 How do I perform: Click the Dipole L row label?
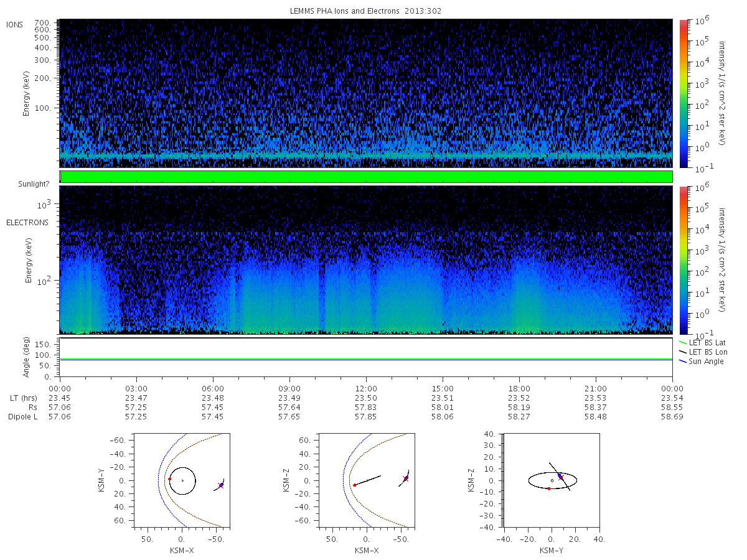pos(23,417)
